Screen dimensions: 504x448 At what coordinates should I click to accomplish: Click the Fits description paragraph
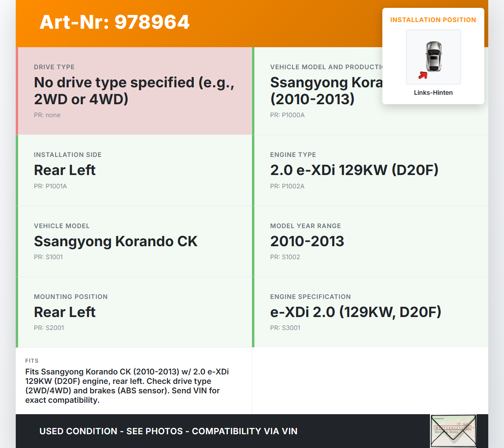coord(126,386)
